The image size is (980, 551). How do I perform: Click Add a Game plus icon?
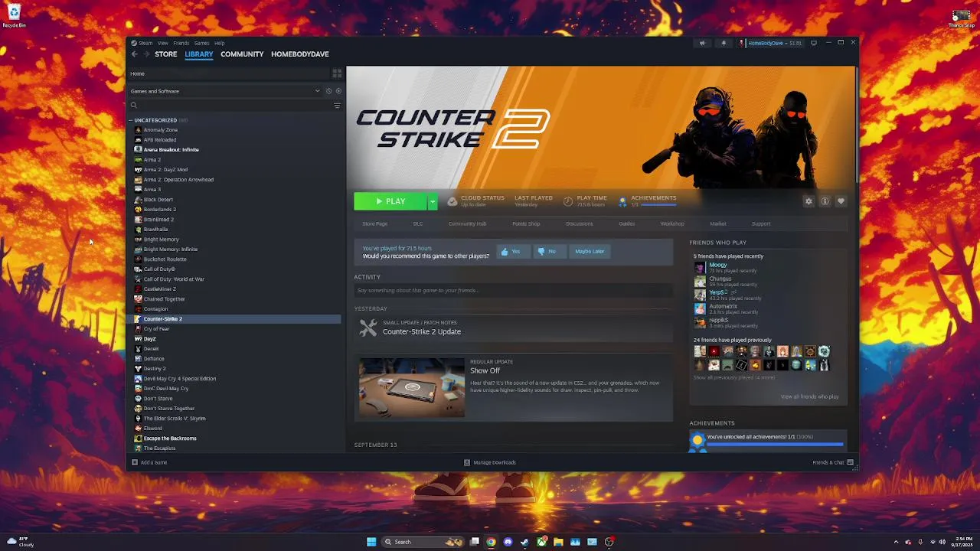[135, 462]
